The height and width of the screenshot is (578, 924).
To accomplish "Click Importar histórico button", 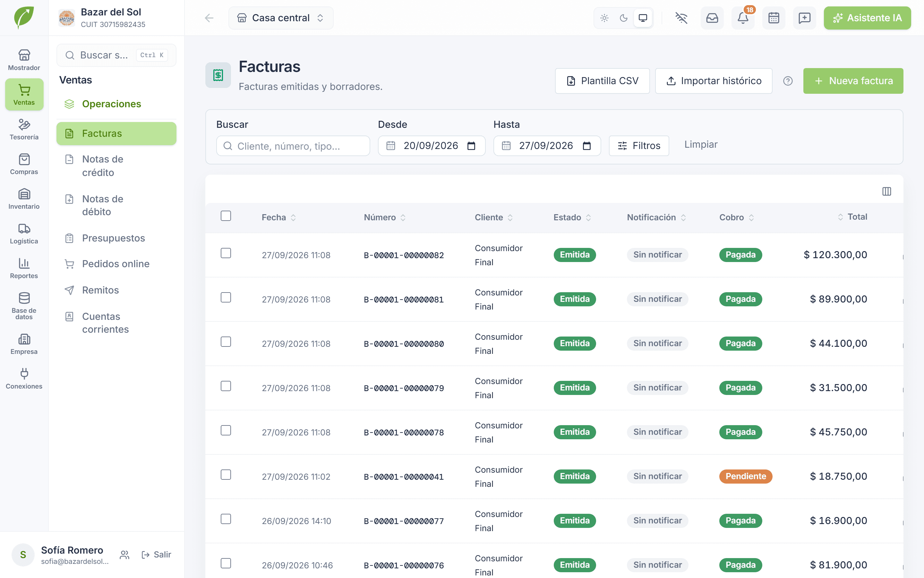I will 713,81.
